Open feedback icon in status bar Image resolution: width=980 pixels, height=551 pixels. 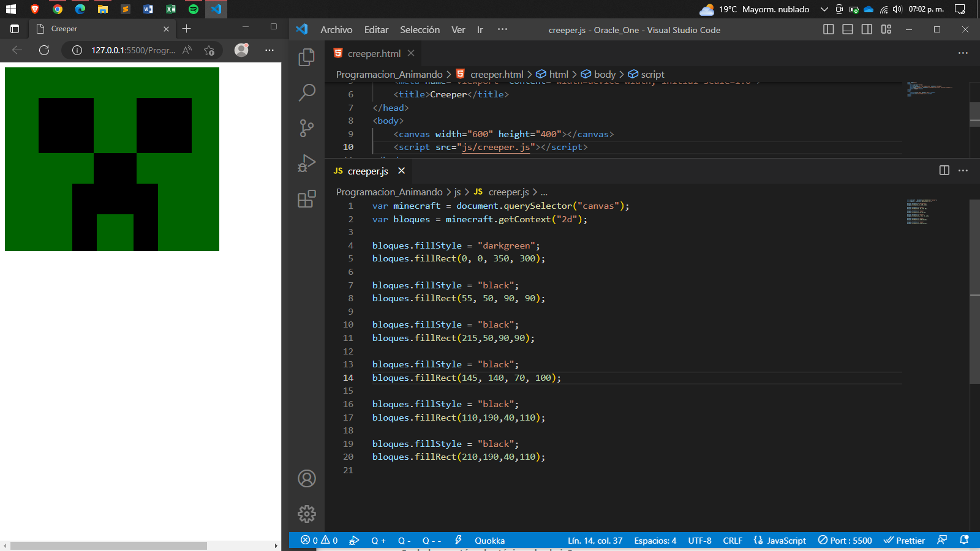(x=942, y=540)
